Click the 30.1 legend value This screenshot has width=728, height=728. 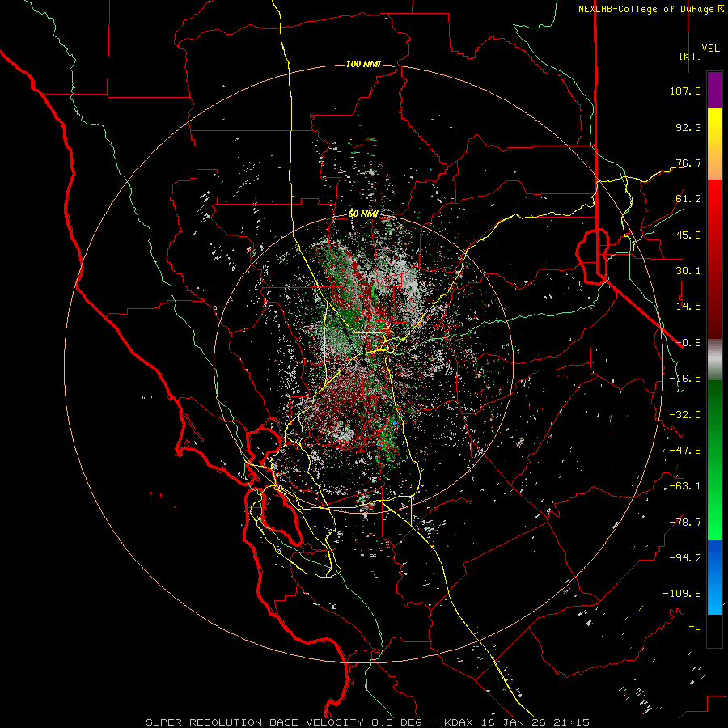pyautogui.click(x=688, y=271)
